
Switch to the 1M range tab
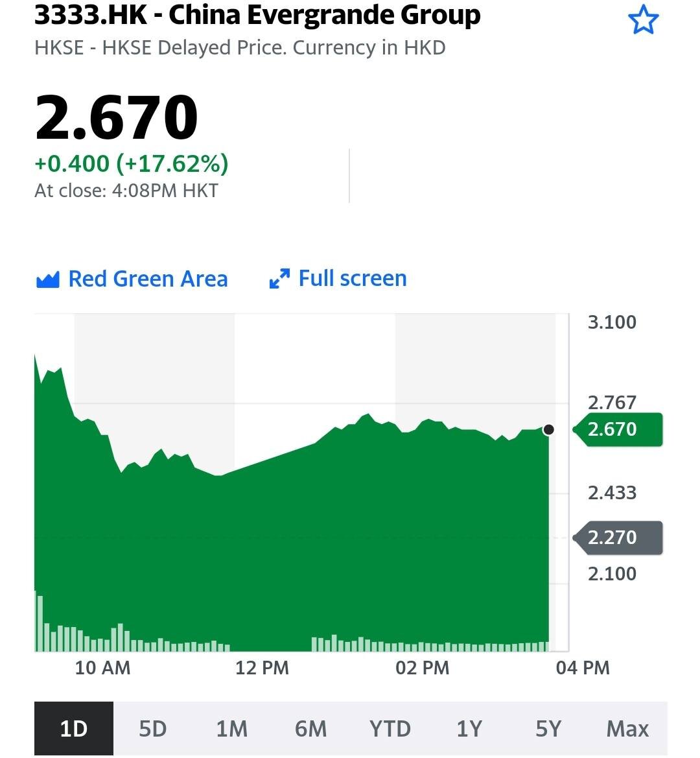(x=232, y=729)
